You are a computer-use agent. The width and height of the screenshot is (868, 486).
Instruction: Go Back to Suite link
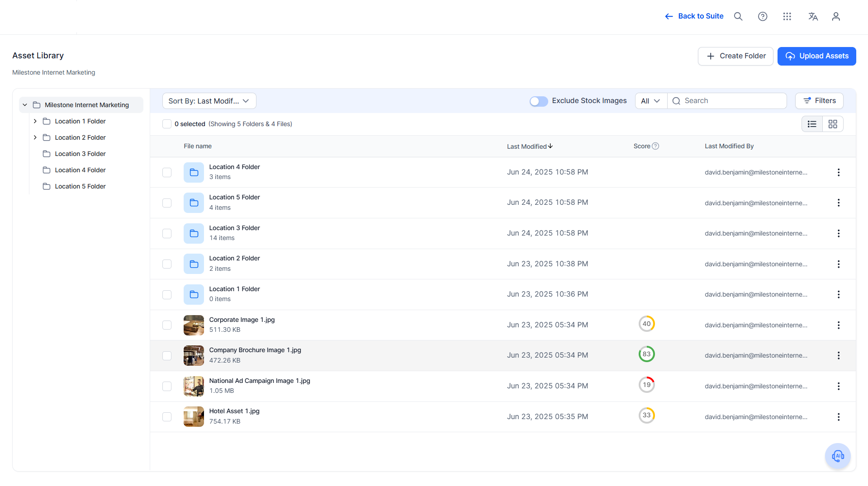[694, 16]
